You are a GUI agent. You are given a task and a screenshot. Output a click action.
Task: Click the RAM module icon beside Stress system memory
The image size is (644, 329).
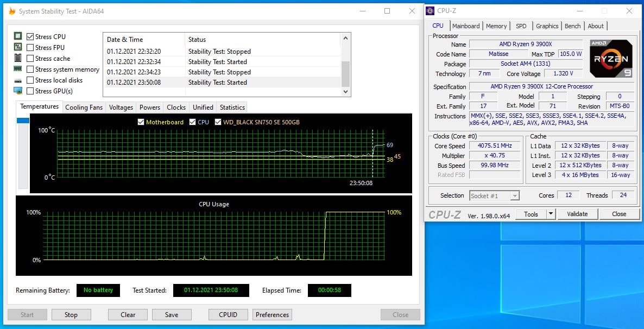(18, 69)
